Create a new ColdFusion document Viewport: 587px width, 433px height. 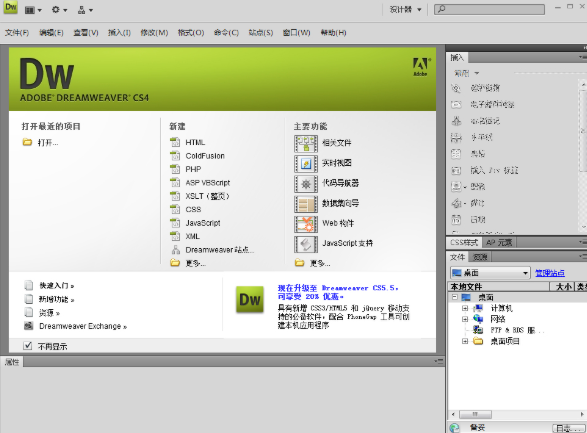197,156
